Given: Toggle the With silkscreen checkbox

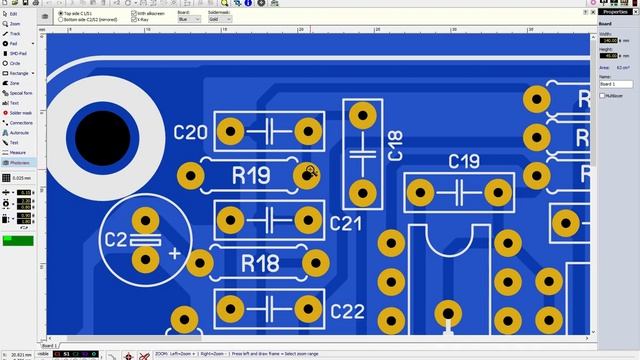Looking at the screenshot, I should coord(134,13).
